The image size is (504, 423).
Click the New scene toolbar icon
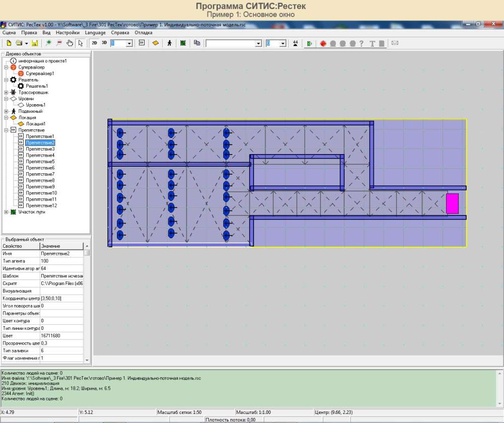click(x=9, y=43)
